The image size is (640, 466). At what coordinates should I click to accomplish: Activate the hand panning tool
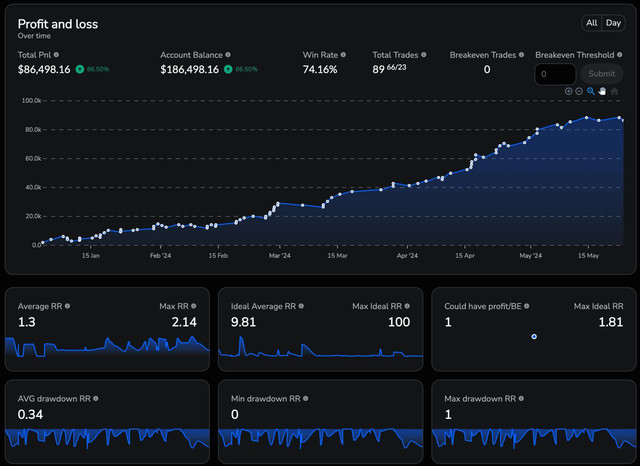point(602,91)
